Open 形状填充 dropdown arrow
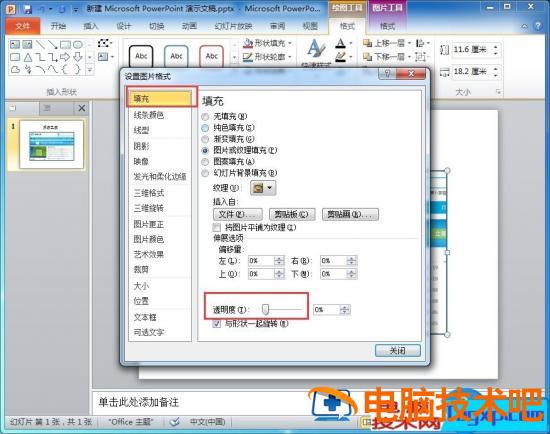 click(290, 43)
